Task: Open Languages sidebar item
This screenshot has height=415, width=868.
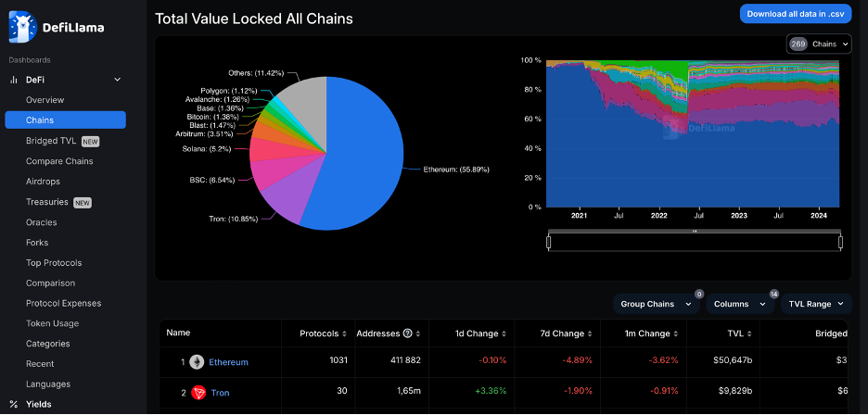Action: 48,384
